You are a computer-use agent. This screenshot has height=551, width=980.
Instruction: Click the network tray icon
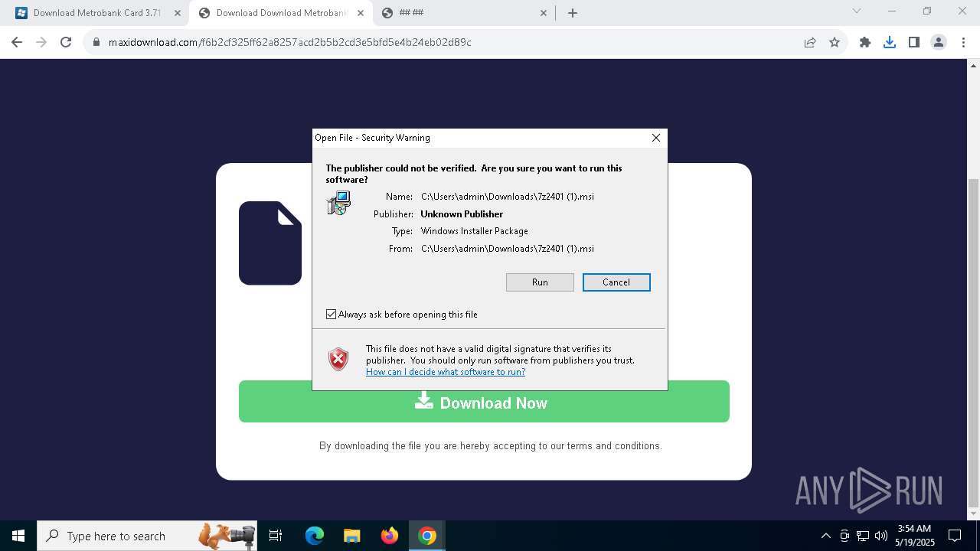pos(863,536)
